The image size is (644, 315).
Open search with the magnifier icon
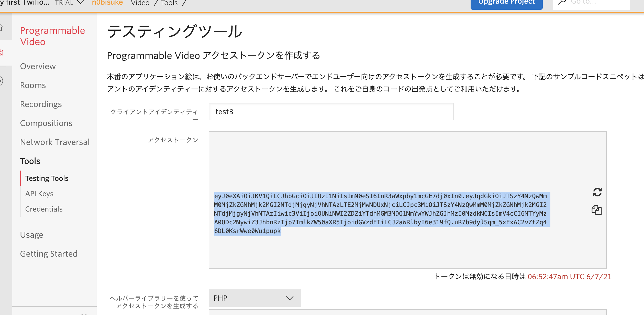pyautogui.click(x=563, y=2)
